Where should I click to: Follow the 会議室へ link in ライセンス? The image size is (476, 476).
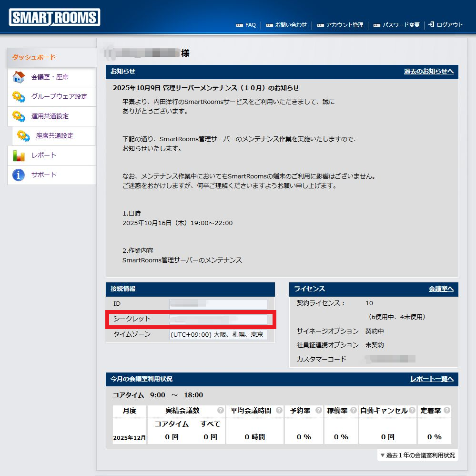point(441,289)
